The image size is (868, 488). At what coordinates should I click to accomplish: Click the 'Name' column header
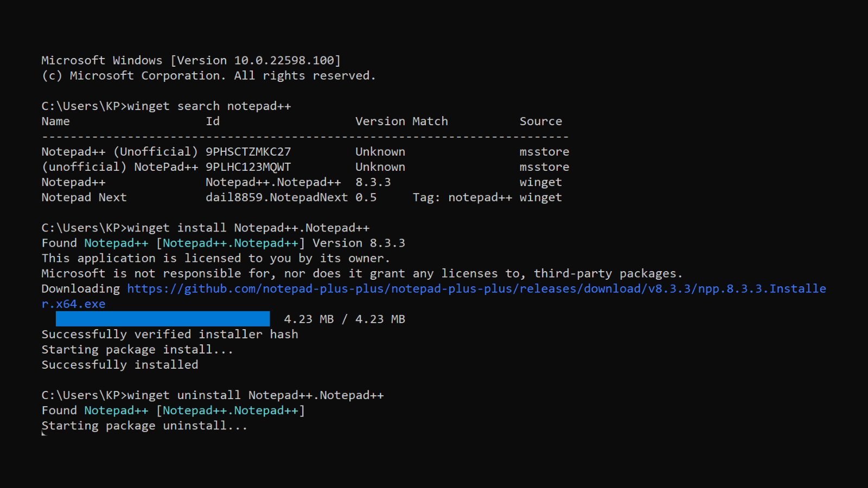(x=56, y=121)
